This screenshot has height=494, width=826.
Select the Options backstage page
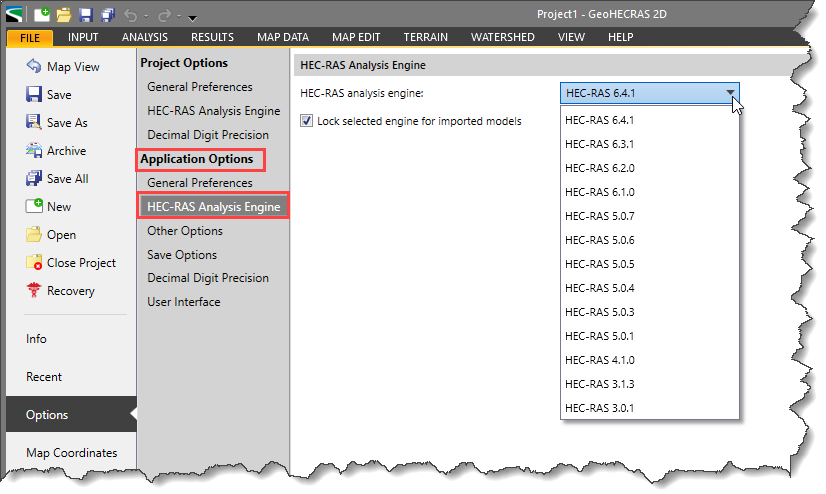71,415
